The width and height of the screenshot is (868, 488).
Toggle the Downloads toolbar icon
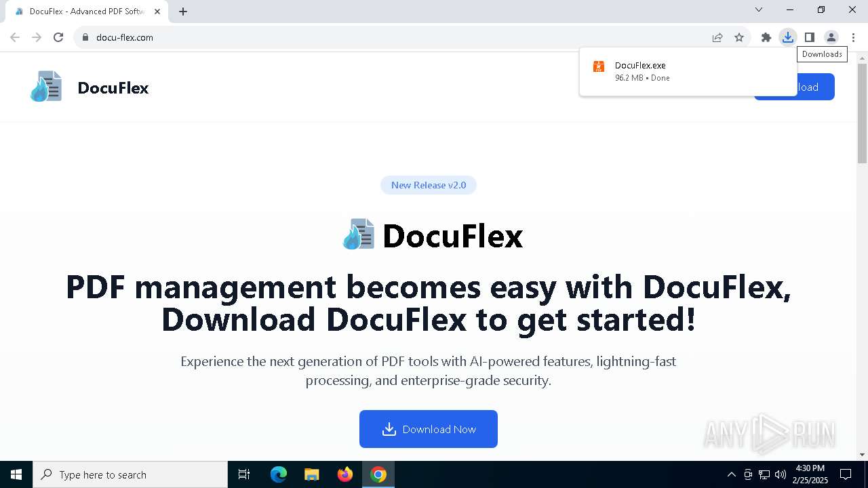(x=787, y=37)
